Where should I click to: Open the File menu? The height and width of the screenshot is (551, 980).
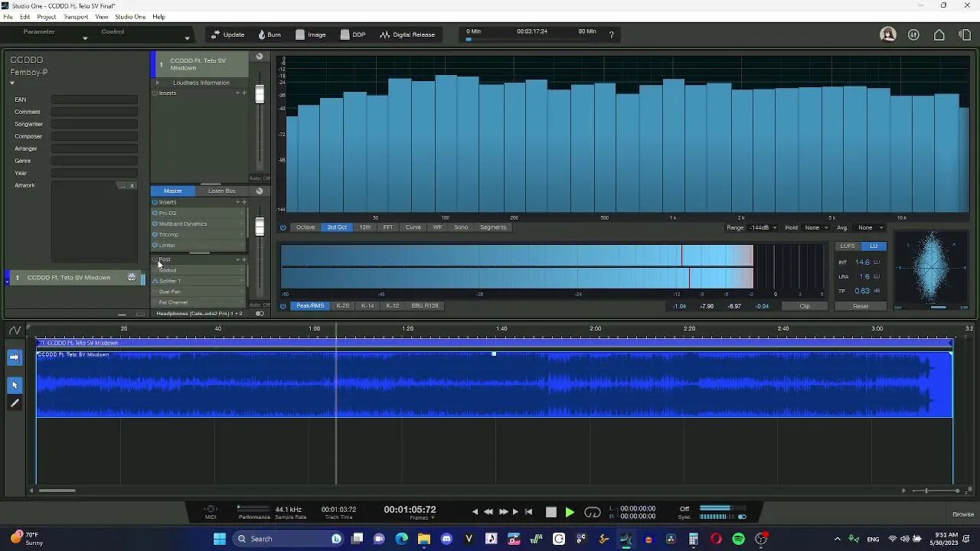point(8,17)
